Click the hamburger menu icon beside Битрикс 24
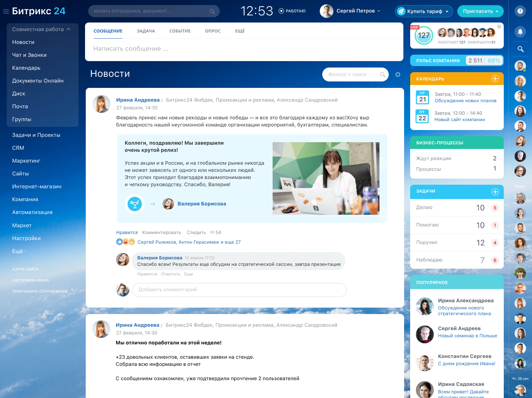Image resolution: width=532 pixels, height=398 pixels. click(x=6, y=11)
